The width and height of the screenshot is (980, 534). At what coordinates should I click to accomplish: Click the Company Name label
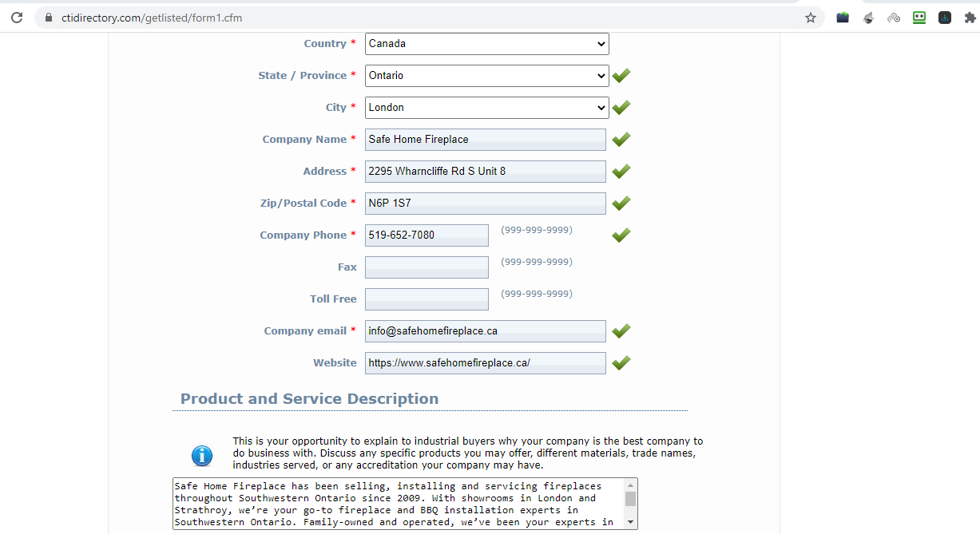[304, 140]
